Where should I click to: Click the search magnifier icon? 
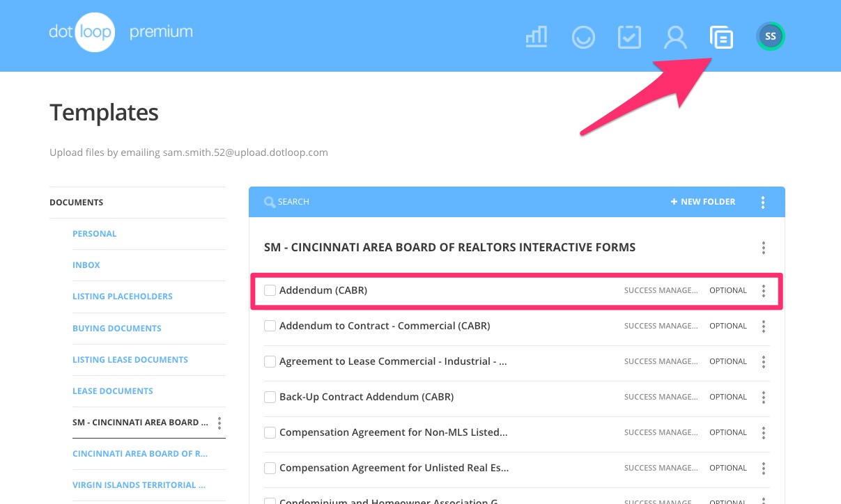click(269, 202)
